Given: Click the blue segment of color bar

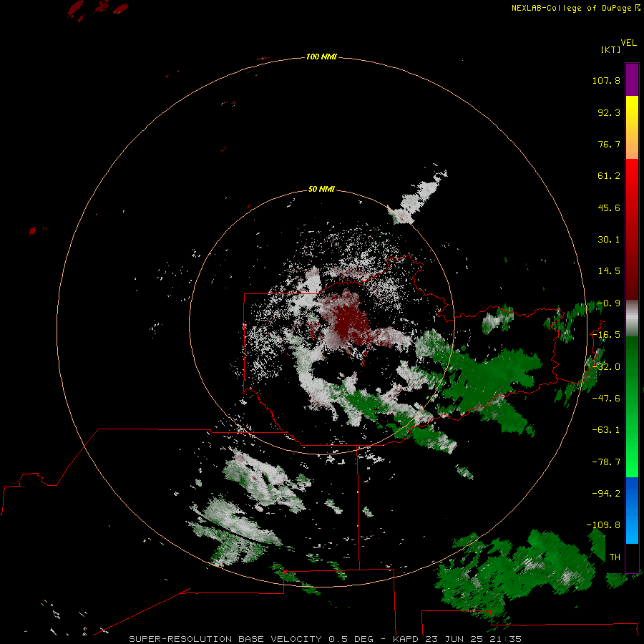Looking at the screenshot, I should [632, 510].
